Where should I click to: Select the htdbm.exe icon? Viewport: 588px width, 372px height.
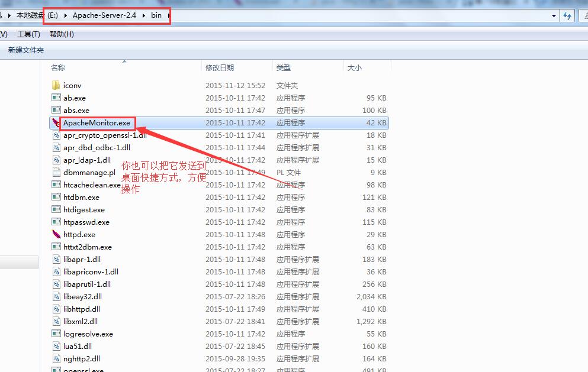56,197
